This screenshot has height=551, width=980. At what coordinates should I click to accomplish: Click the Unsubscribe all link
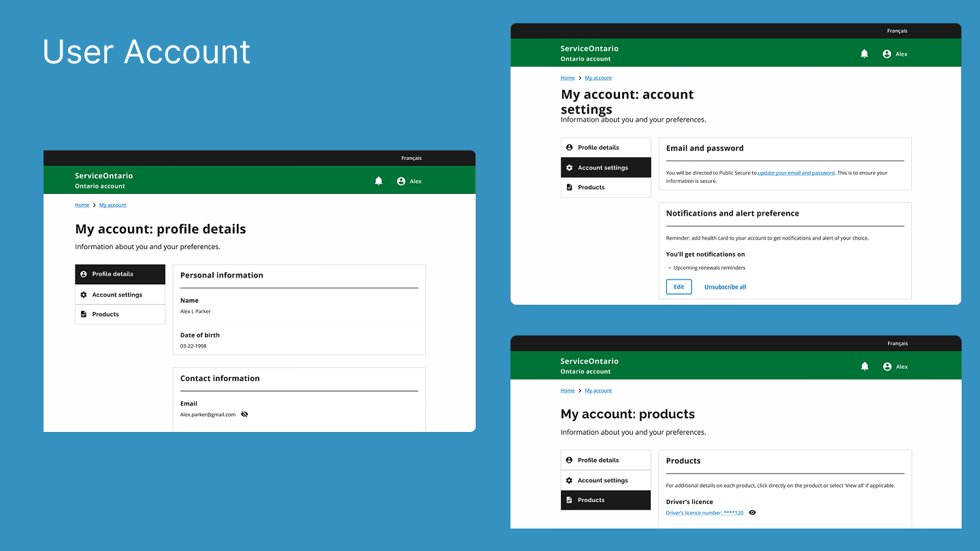point(725,287)
